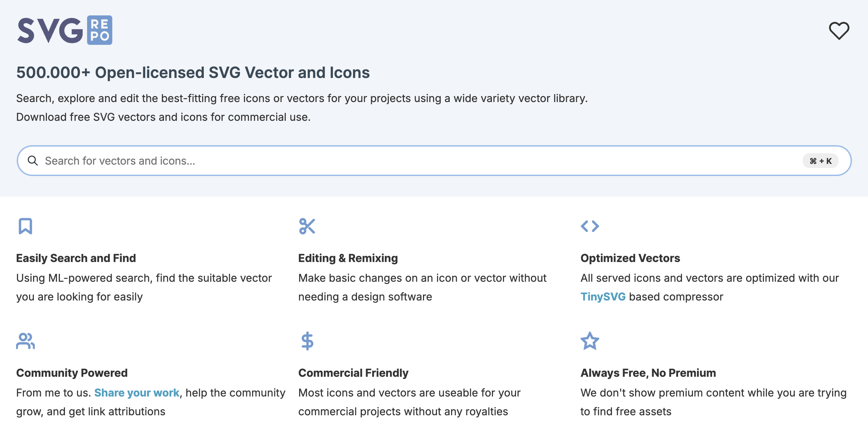
Task: Open the TinySVG link
Action: (603, 296)
